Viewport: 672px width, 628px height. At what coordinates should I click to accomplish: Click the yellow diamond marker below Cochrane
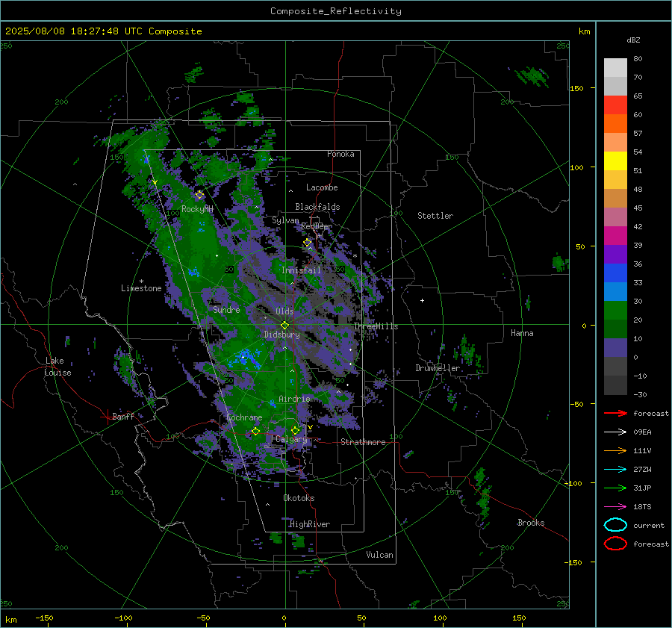[255, 431]
